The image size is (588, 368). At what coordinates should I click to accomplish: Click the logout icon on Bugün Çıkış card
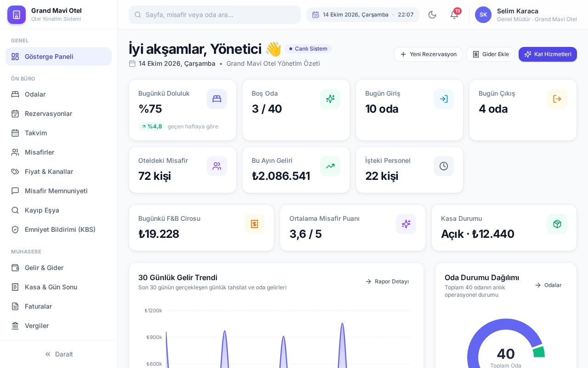[557, 99]
